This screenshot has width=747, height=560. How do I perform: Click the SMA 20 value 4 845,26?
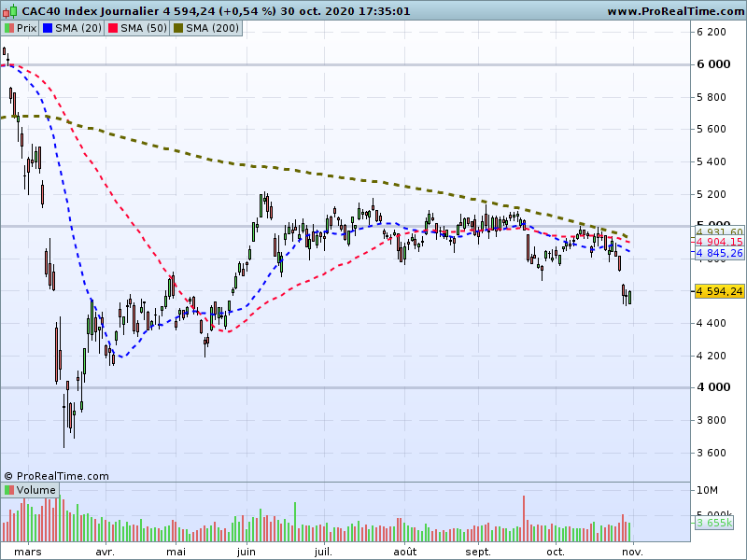pyautogui.click(x=719, y=253)
